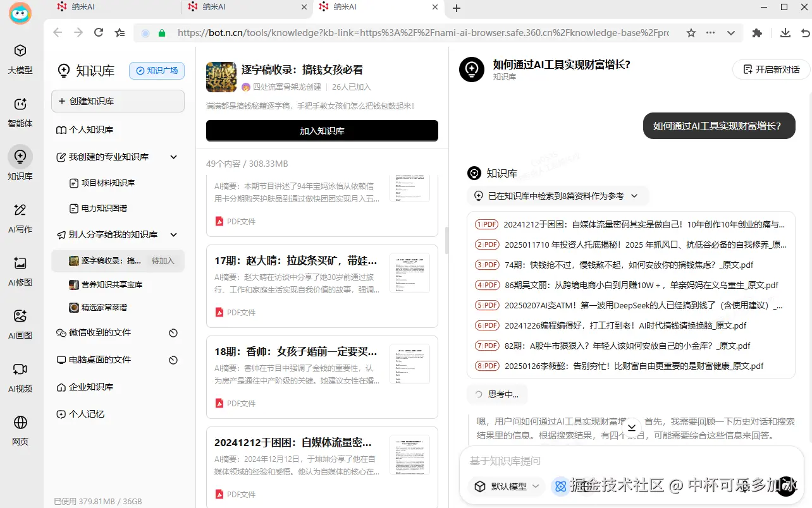Open reference 8 PDF 20250126李筱懿
The height and width of the screenshot is (508, 812).
coord(620,366)
